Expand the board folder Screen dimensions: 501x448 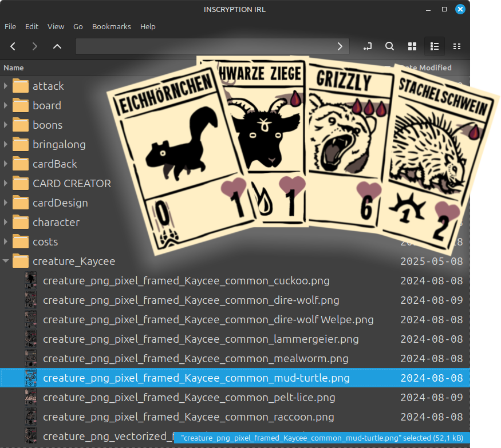point(5,105)
